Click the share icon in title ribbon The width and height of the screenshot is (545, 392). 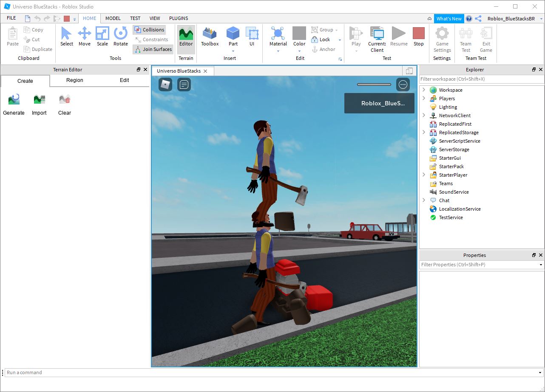click(x=478, y=19)
